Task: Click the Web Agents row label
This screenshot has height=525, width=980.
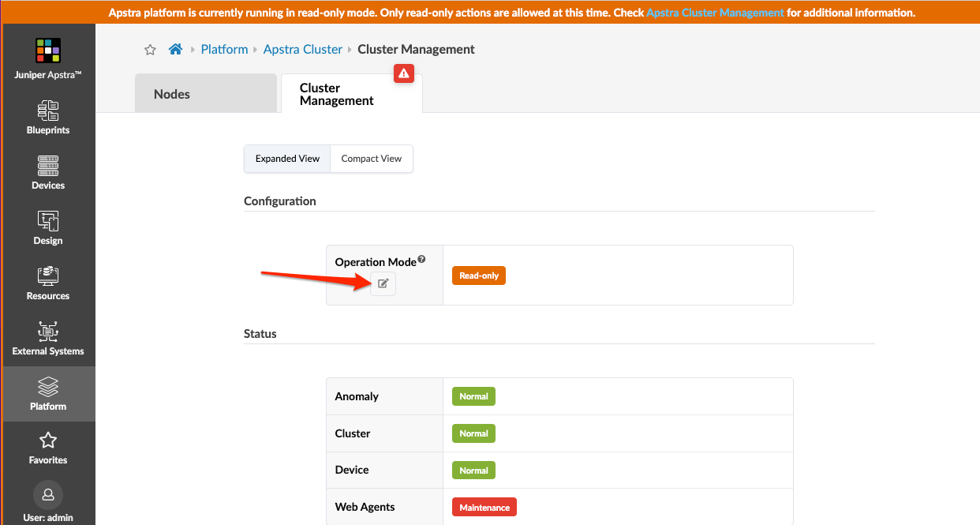Action: [x=365, y=507]
